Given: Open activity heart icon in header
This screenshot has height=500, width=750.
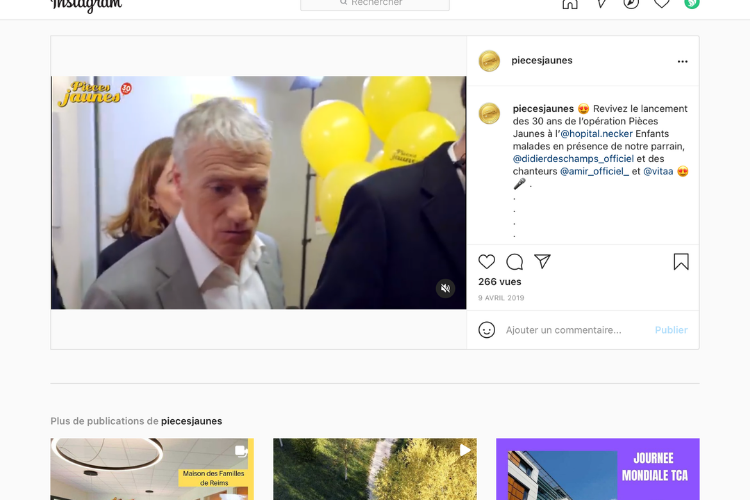Looking at the screenshot, I should [662, 4].
